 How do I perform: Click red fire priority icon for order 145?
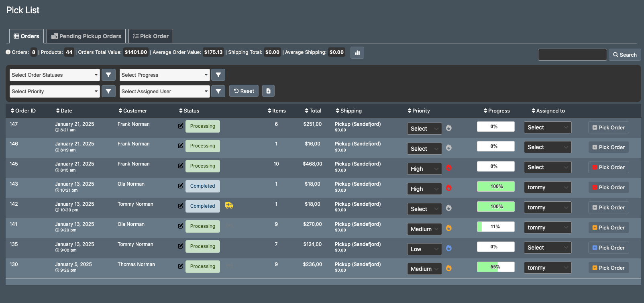(449, 168)
